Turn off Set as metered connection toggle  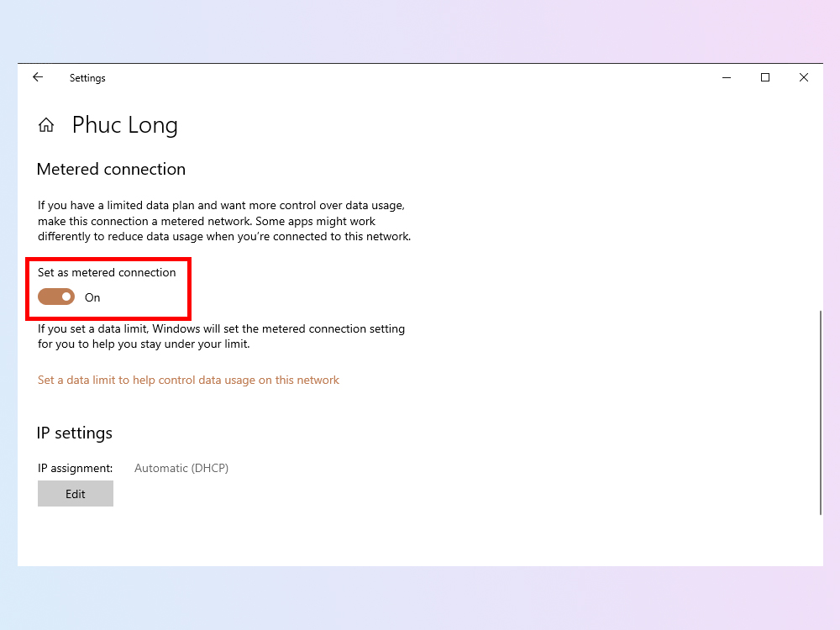(56, 297)
